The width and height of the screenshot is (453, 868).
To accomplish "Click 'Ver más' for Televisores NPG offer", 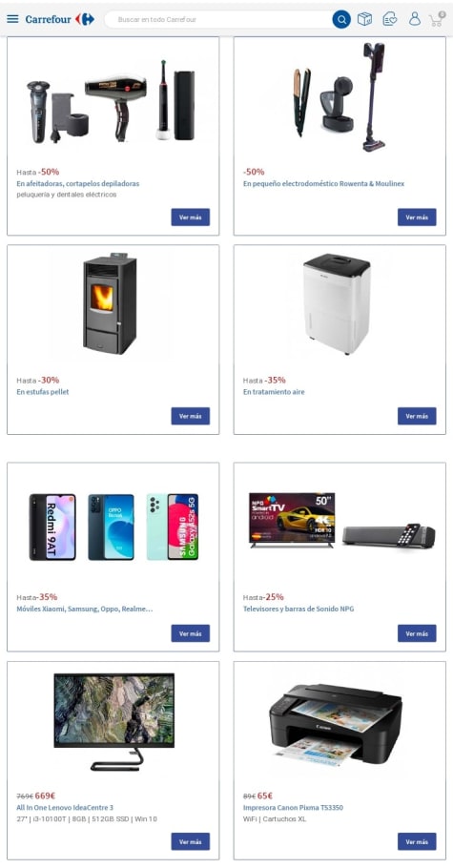I will click(x=417, y=633).
